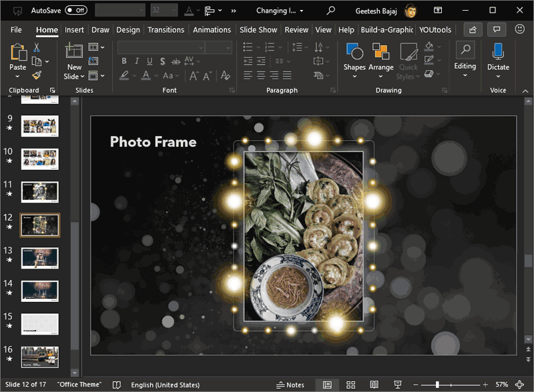Open Reading View from status bar
Image resolution: width=534 pixels, height=392 pixels.
point(374,385)
